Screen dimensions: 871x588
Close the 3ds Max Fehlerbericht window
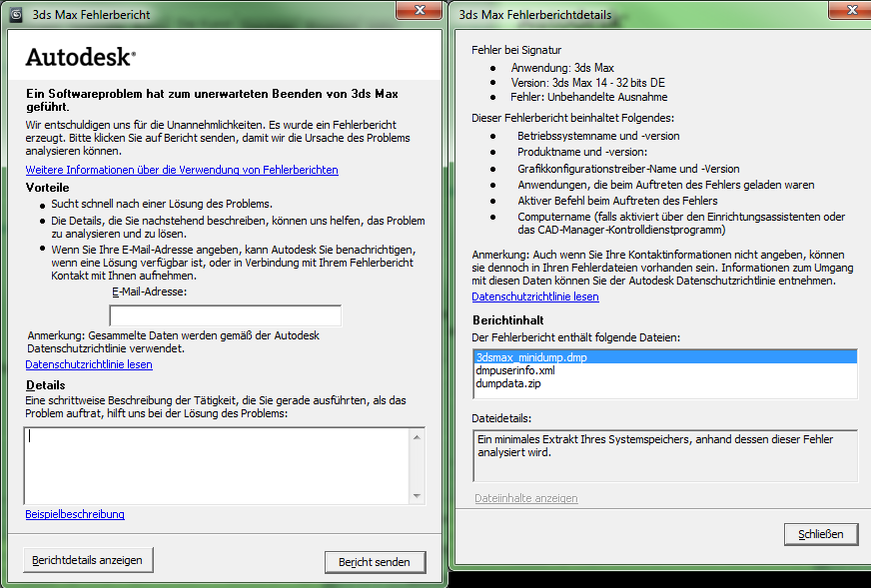(420, 10)
